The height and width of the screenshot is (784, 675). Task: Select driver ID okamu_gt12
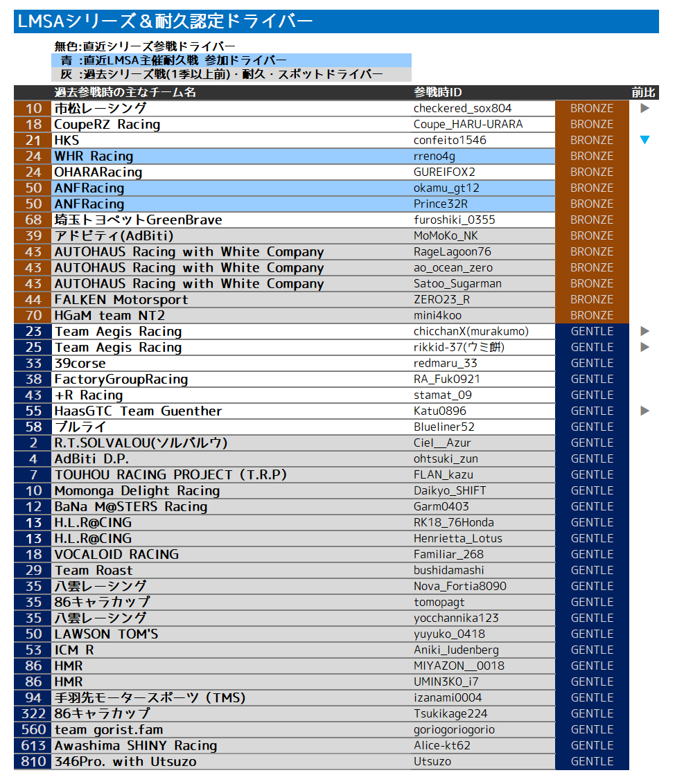[446, 188]
